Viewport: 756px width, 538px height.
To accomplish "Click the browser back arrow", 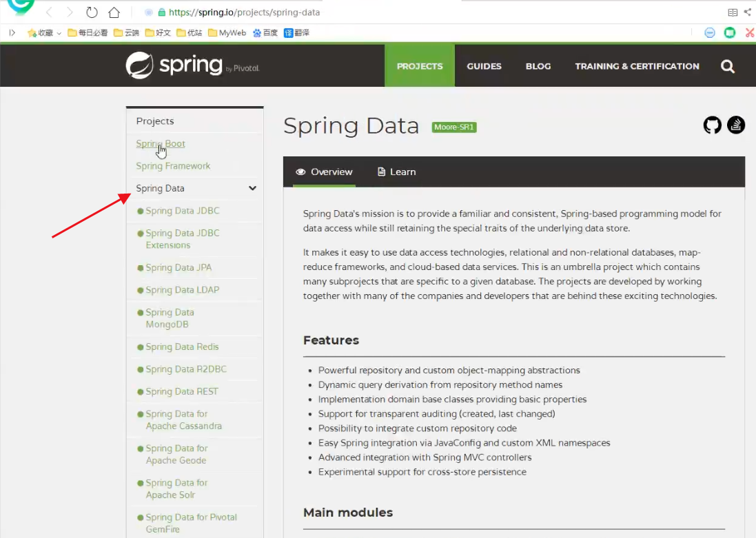I will click(x=49, y=12).
